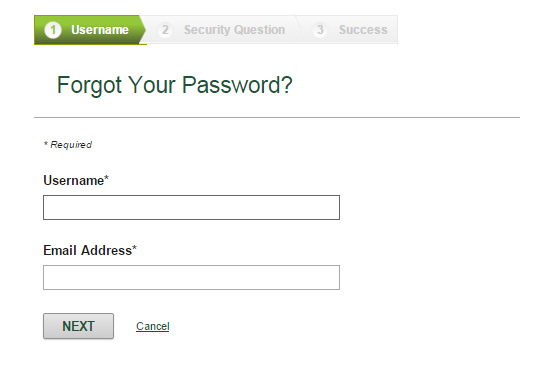Image resolution: width=539 pixels, height=384 pixels.
Task: Click the step 1 number circle
Action: 53,30
